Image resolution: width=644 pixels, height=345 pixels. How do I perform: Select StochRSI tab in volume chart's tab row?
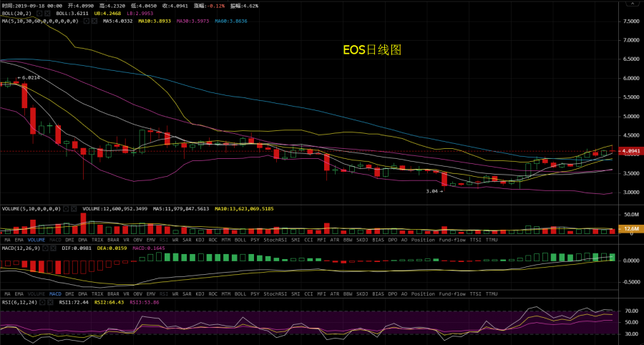pos(275,239)
